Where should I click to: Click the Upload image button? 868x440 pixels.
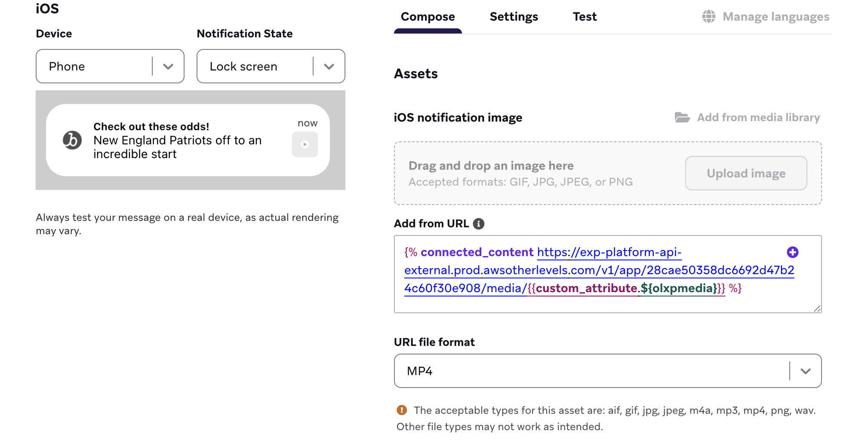[x=745, y=173]
